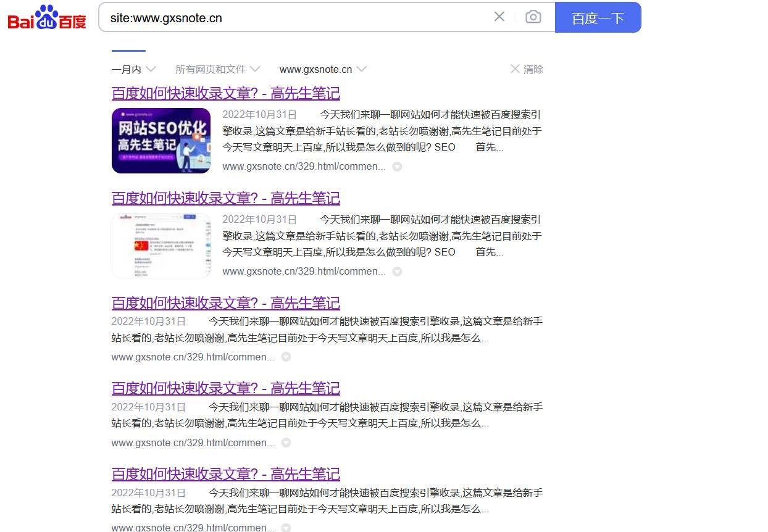Screen dimensions: 768x532
Task: Click the third result's URL www.gxsnote.cn/329.html
Action: click(193, 357)
